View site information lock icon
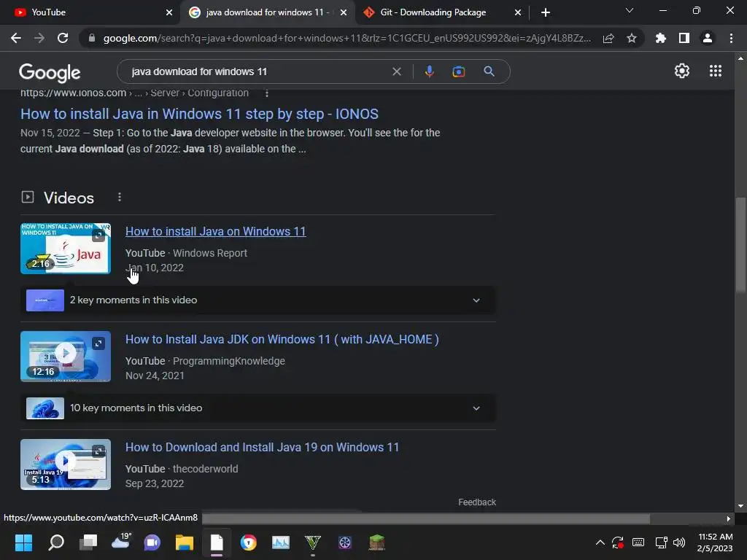Screen dimensions: 747x560 coord(91,38)
